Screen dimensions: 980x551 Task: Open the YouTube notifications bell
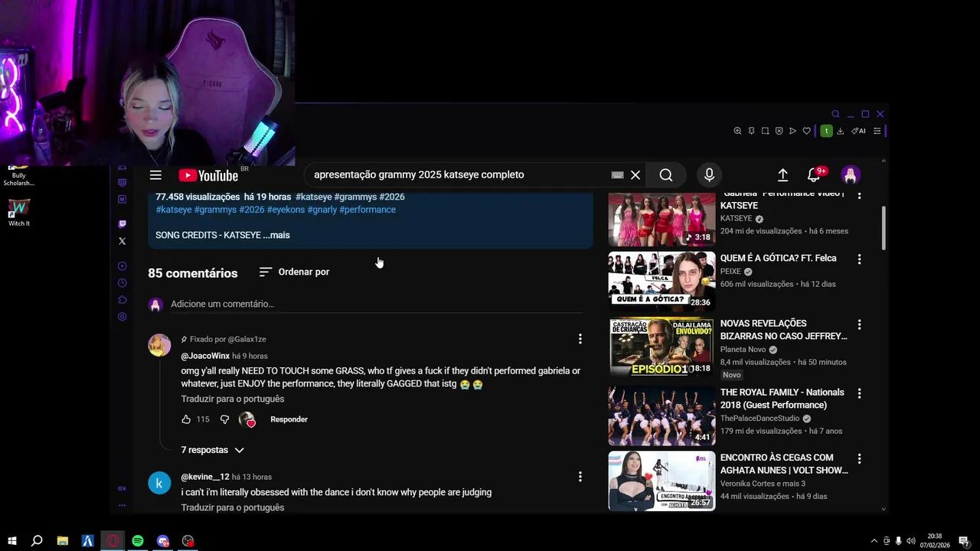pos(814,175)
